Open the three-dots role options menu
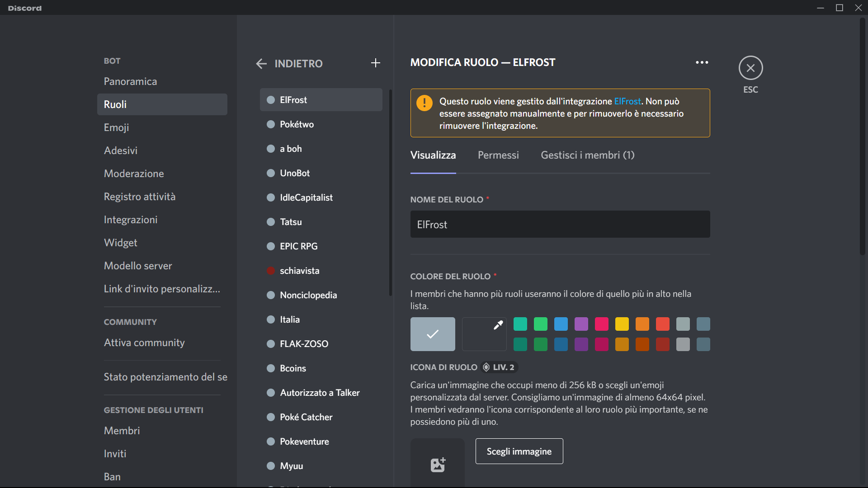 pyautogui.click(x=702, y=62)
